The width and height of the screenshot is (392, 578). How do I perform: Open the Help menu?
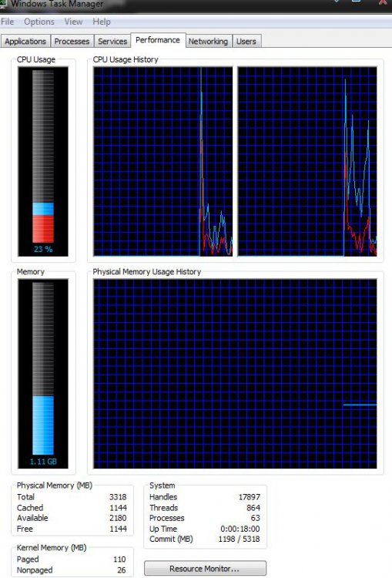pyautogui.click(x=102, y=22)
